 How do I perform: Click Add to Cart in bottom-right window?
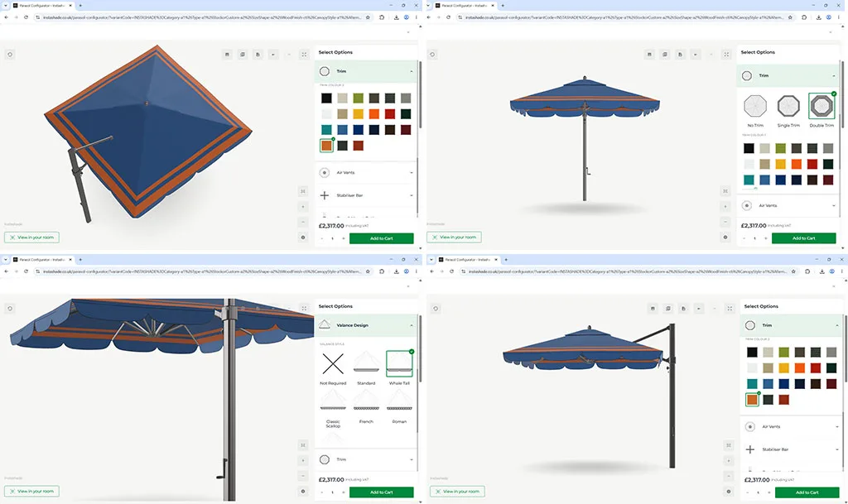[x=807, y=492]
